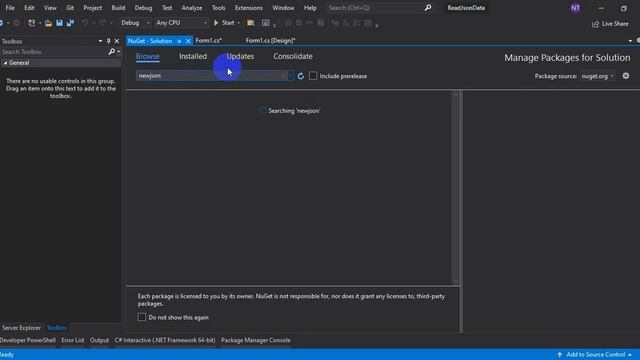Click the new project toolbar icon

click(31, 23)
